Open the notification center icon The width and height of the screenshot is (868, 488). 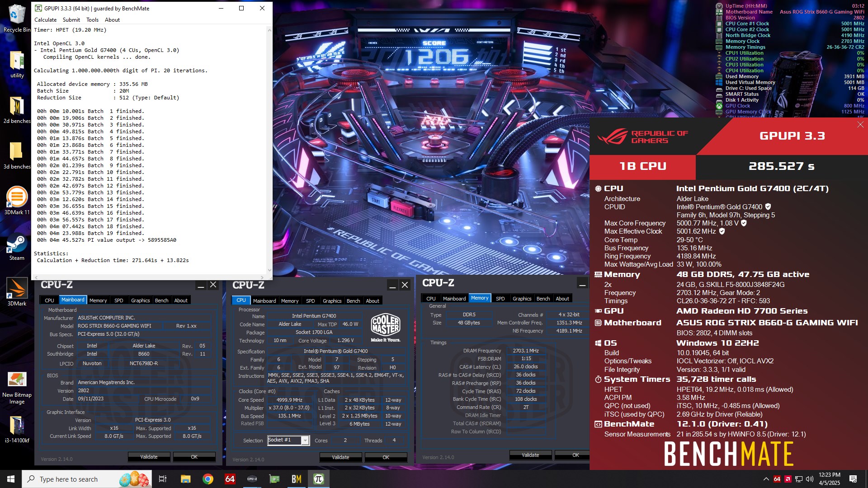853,479
